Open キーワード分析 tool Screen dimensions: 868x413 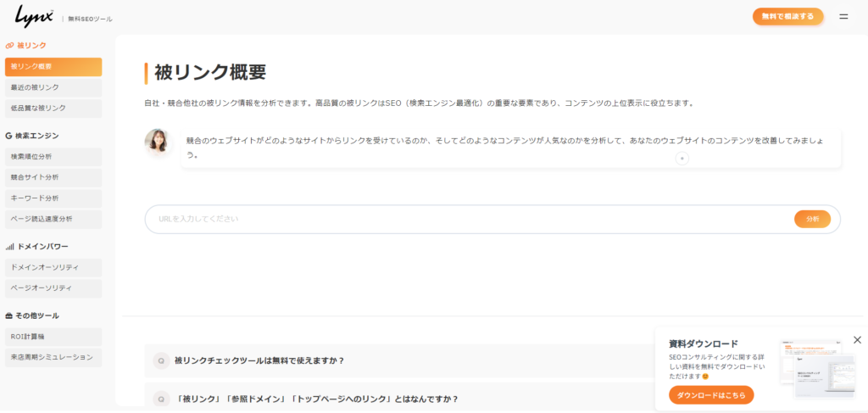[x=53, y=198]
